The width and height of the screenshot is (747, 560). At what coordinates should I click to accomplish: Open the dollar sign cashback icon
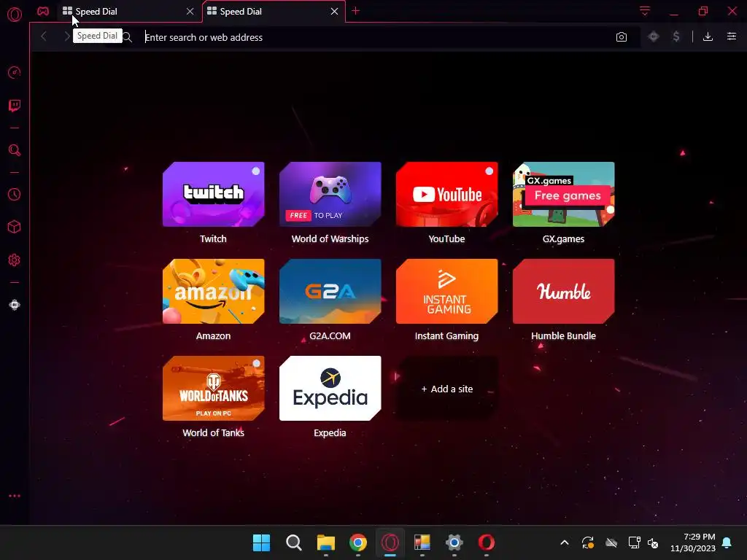pos(676,36)
